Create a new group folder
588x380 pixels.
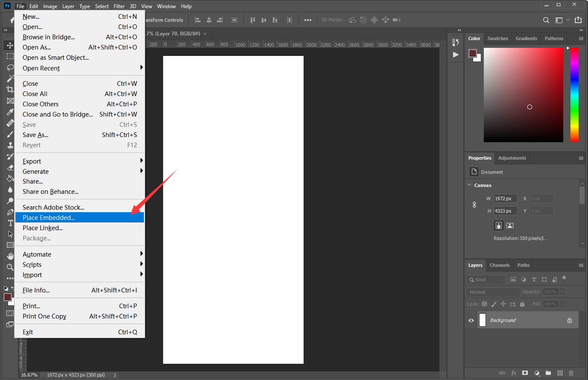point(548,373)
